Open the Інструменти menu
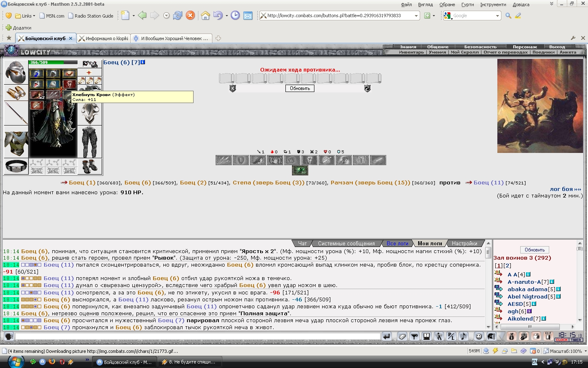The image size is (588, 368). pos(493,4)
